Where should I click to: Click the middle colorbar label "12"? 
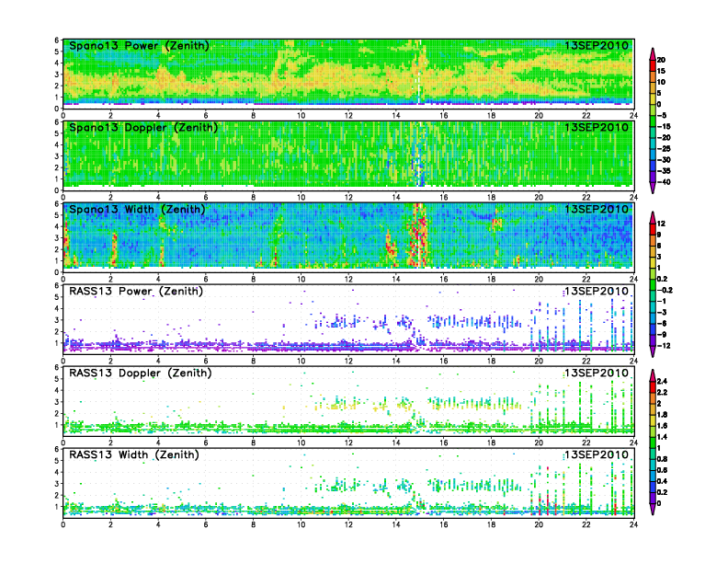click(661, 224)
